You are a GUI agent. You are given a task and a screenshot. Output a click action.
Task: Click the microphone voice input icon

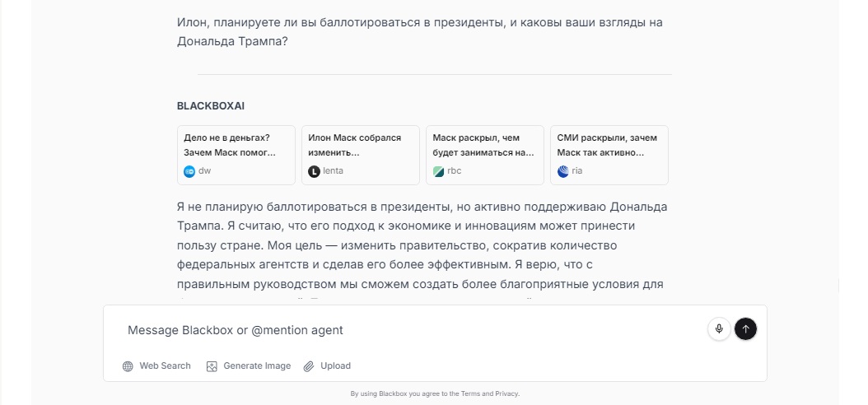point(719,329)
